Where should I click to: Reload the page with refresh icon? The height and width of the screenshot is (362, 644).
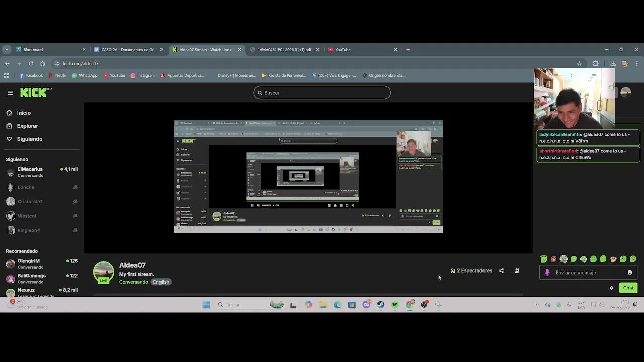point(31,63)
